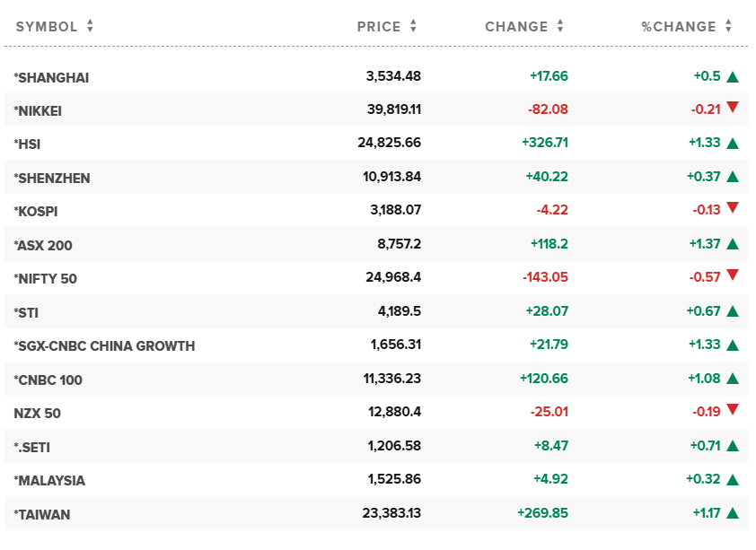
Task: Click the Taiwan change value +269.85
Action: point(542,514)
